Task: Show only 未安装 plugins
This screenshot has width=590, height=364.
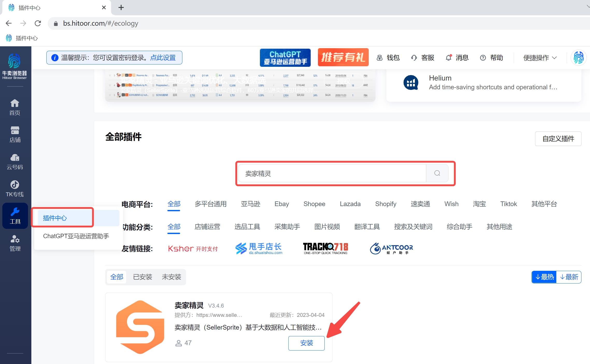Action: coord(171,277)
